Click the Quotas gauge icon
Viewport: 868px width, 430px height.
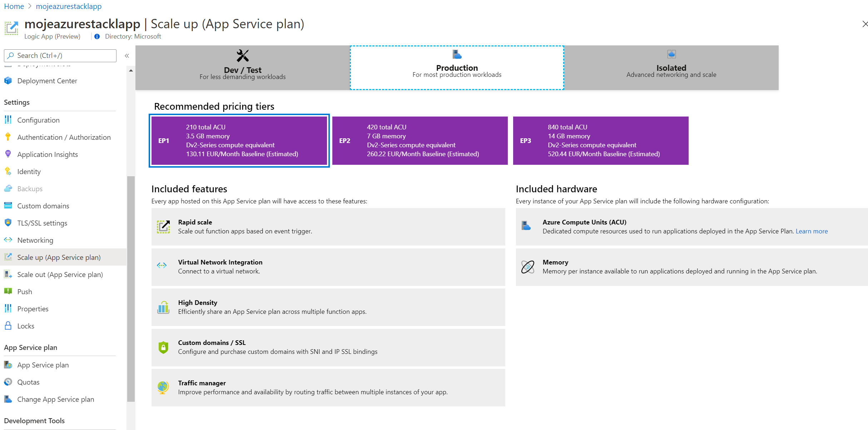pos(8,382)
